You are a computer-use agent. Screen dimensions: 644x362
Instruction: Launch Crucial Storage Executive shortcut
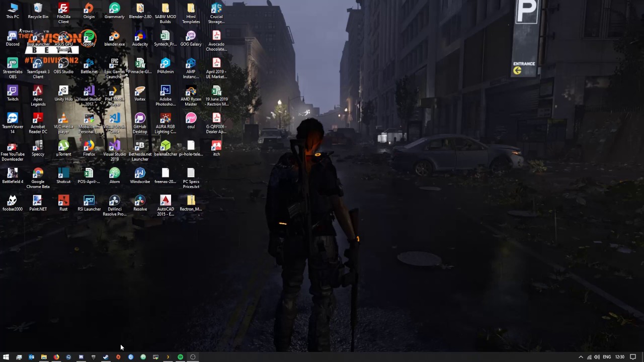coord(216,14)
